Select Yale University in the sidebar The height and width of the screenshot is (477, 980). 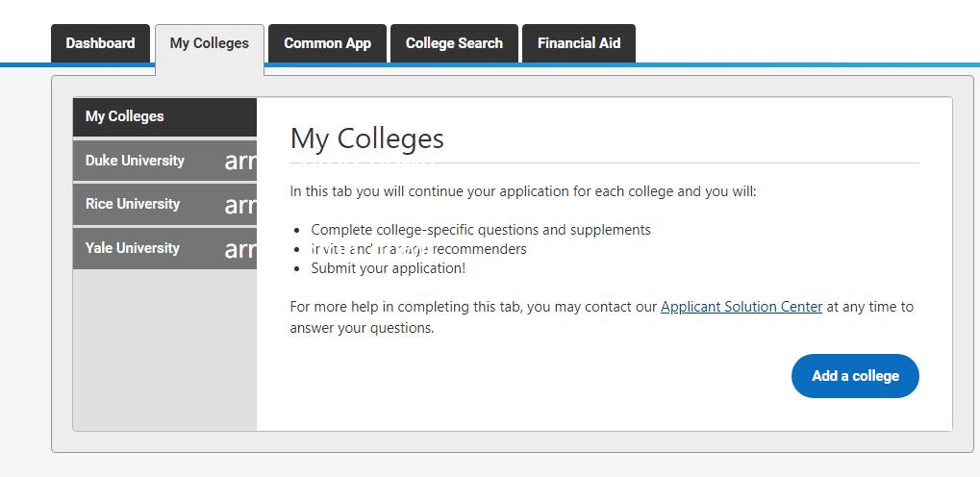133,248
